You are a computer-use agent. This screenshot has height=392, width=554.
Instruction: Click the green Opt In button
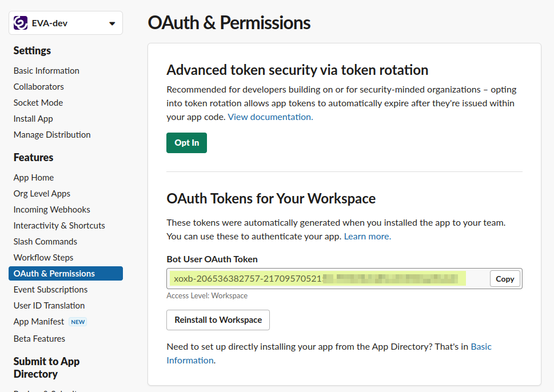point(186,143)
